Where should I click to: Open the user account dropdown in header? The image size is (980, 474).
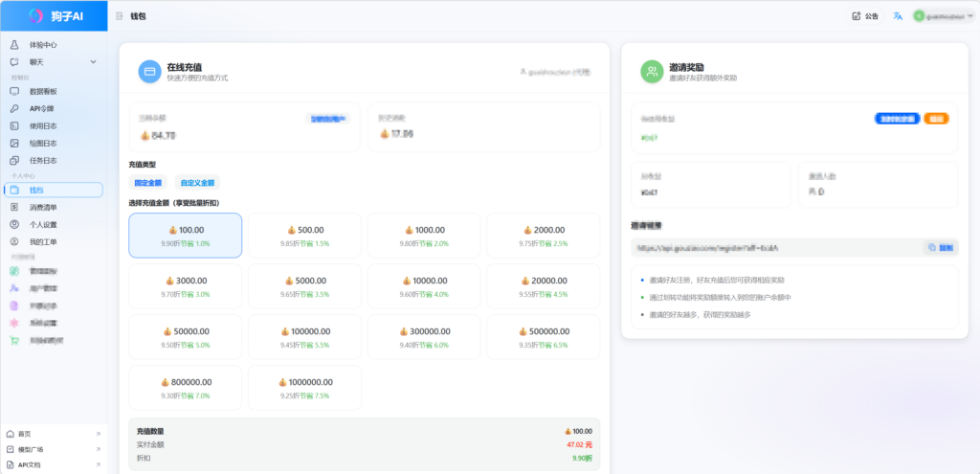coord(943,16)
